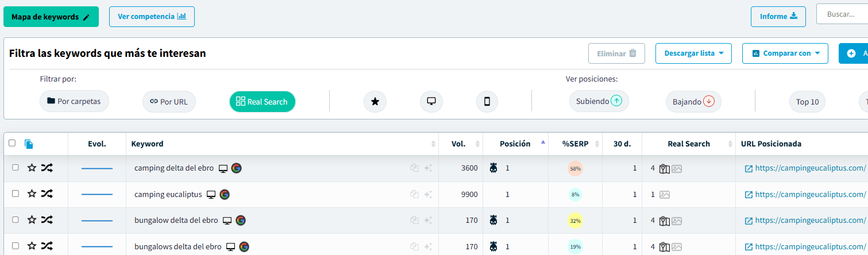Check the 'camping delta del ebro' row checkbox
Viewport: 868px width, 255px height.
coord(16,168)
